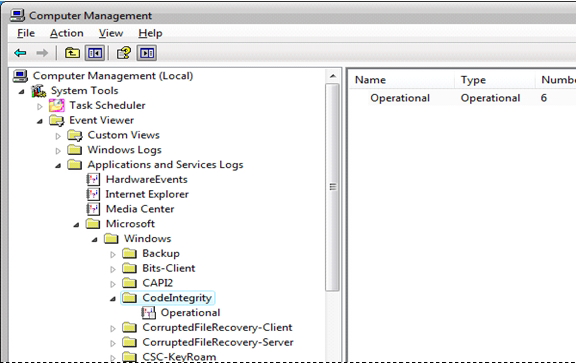576x364 pixels.
Task: Click the Applications and Services Logs folder icon
Action: [x=75, y=165]
